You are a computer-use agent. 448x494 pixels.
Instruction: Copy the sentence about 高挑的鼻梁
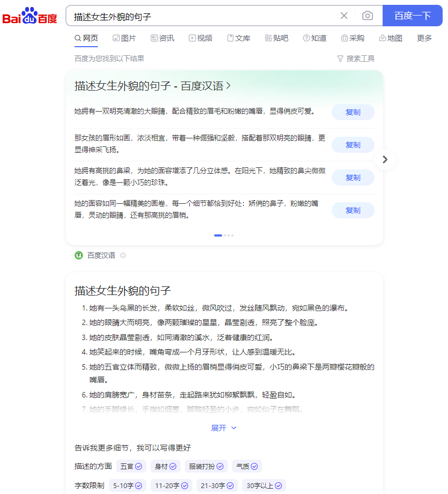pyautogui.click(x=353, y=178)
